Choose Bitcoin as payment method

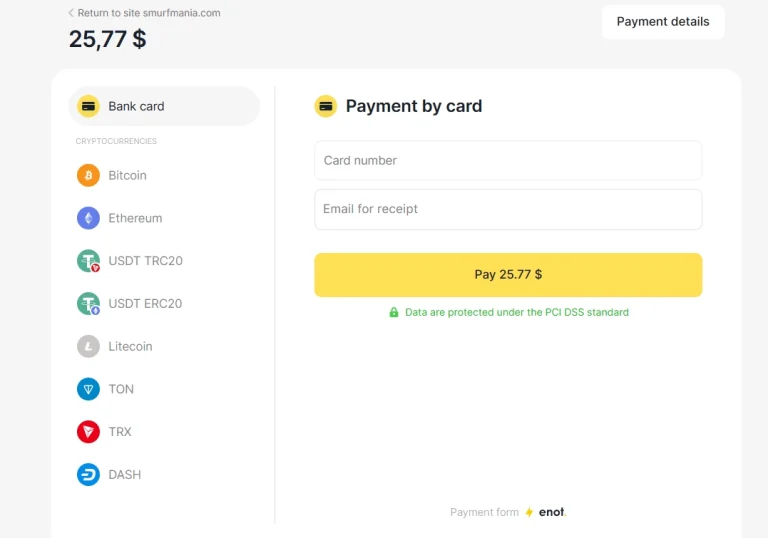pos(127,175)
